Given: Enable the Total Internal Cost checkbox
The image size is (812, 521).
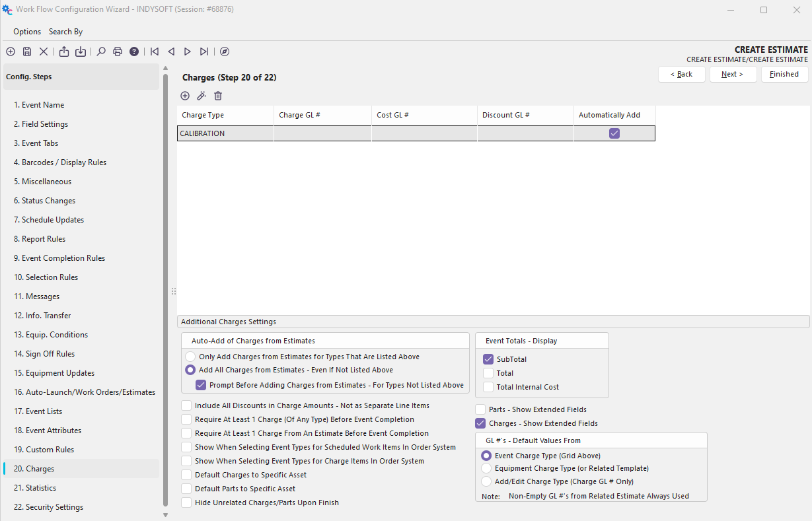Looking at the screenshot, I should click(x=488, y=387).
